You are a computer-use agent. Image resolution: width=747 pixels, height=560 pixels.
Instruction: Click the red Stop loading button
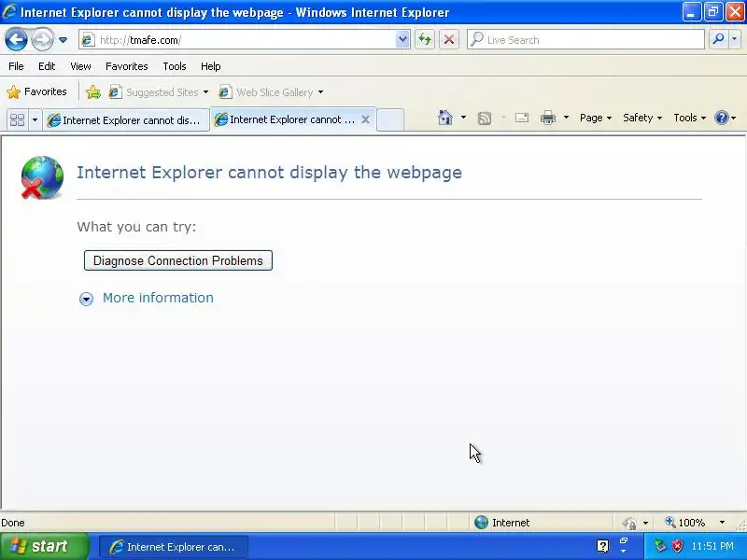pyautogui.click(x=449, y=39)
